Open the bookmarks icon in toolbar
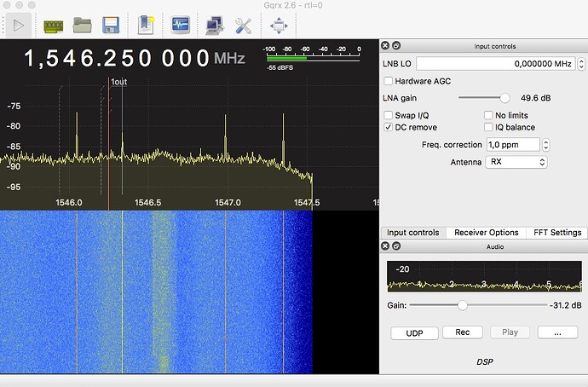This screenshot has height=387, width=588. point(146,26)
